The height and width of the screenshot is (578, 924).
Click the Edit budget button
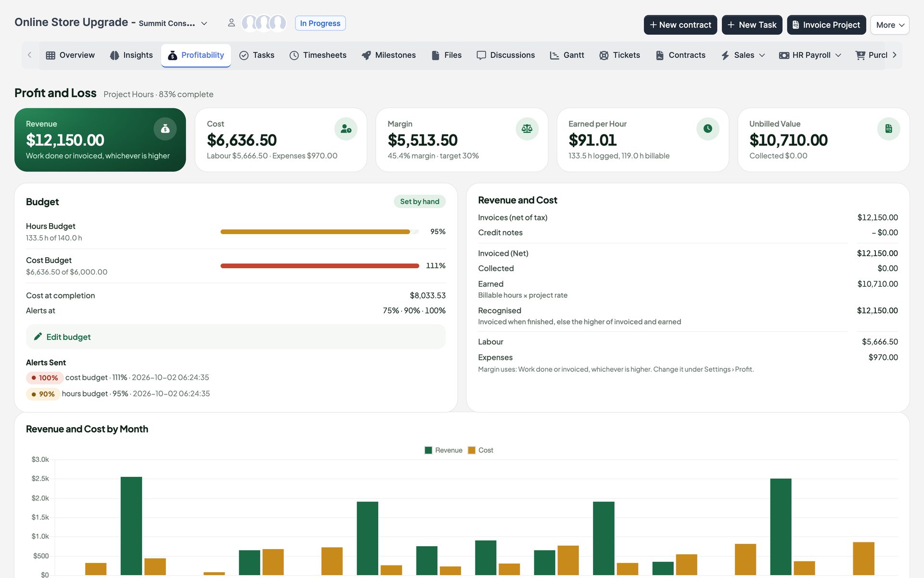pos(236,337)
